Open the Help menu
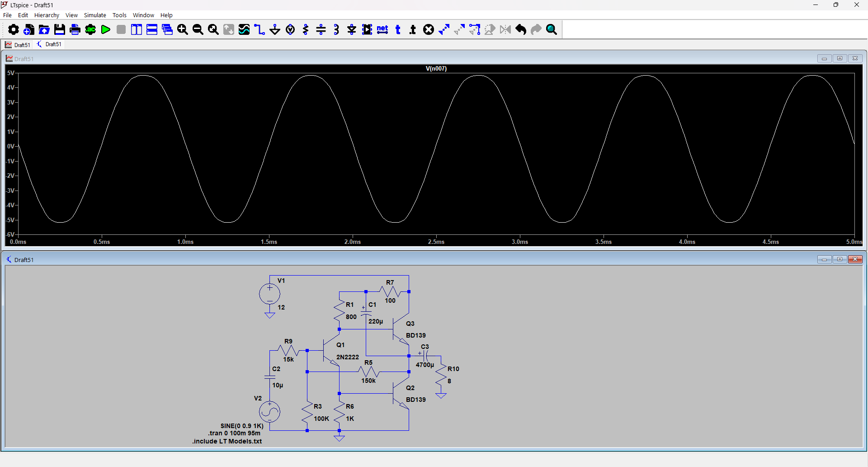The image size is (868, 467). 166,15
